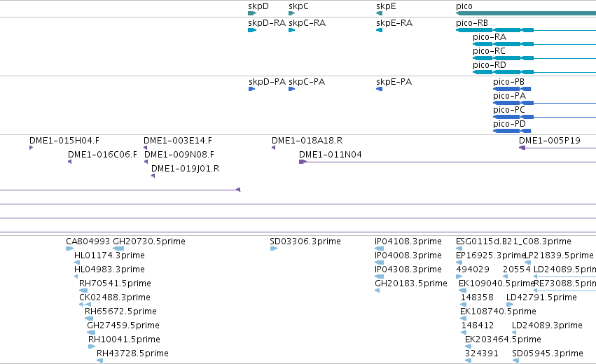Click the pico-PA protein label

click(509, 96)
